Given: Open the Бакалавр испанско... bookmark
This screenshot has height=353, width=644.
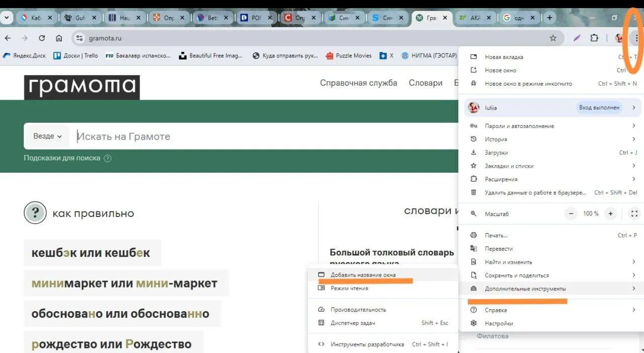Looking at the screenshot, I should (x=138, y=55).
